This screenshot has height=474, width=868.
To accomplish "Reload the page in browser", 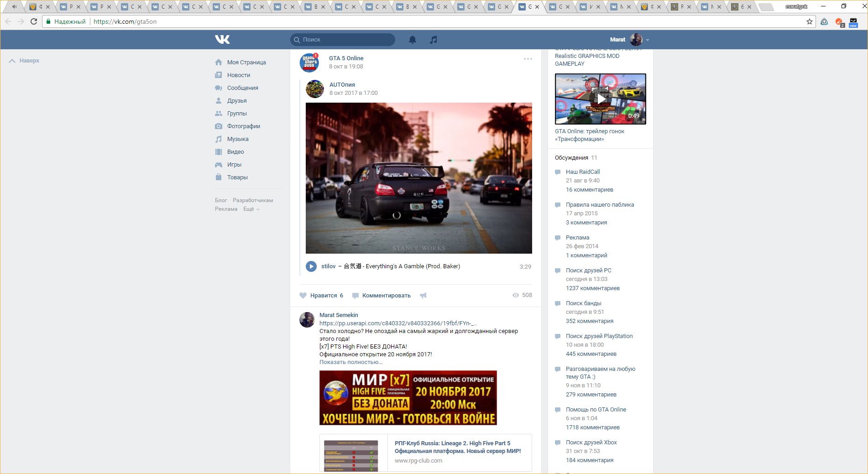I will point(34,21).
